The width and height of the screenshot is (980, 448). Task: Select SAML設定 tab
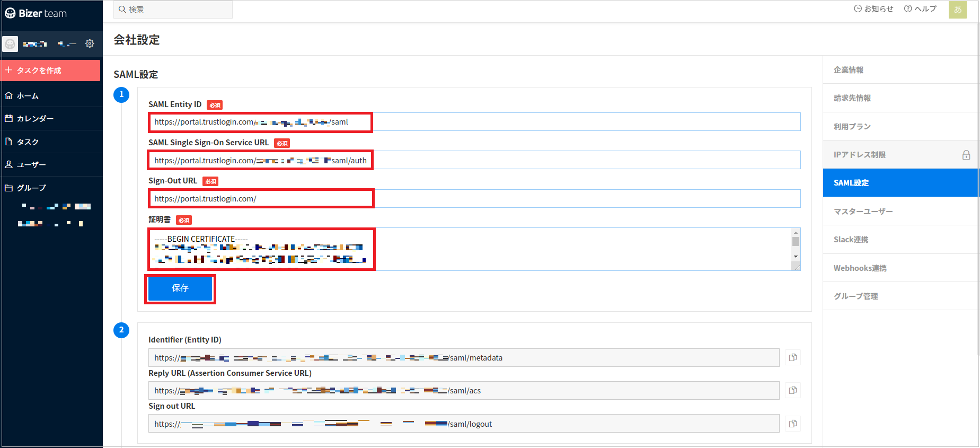(900, 183)
